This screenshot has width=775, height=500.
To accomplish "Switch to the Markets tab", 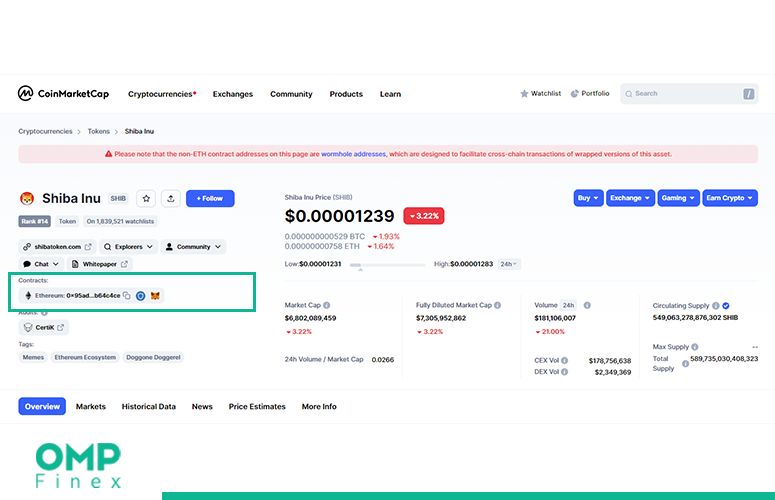I will pos(91,407).
